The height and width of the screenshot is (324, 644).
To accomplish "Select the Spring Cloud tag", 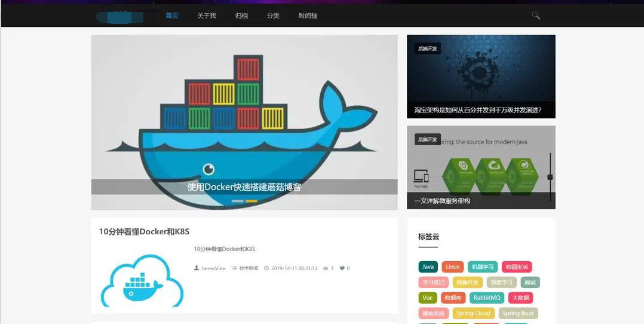I will (473, 313).
